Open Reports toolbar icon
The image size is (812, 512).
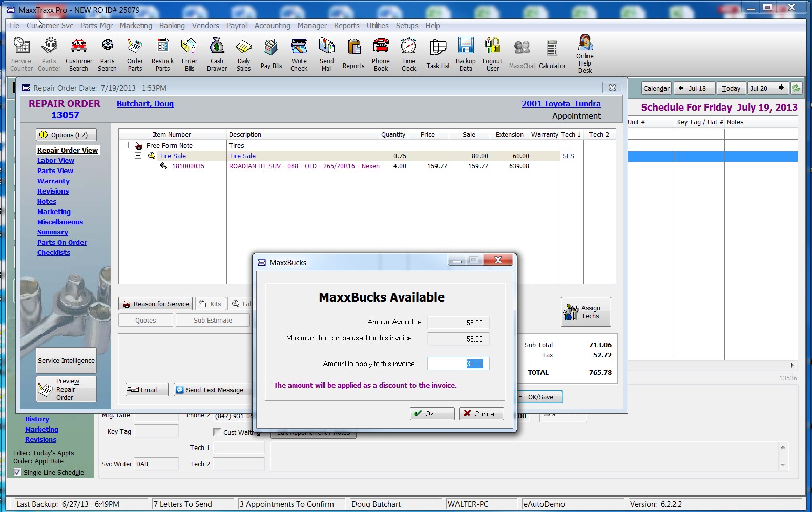(353, 54)
